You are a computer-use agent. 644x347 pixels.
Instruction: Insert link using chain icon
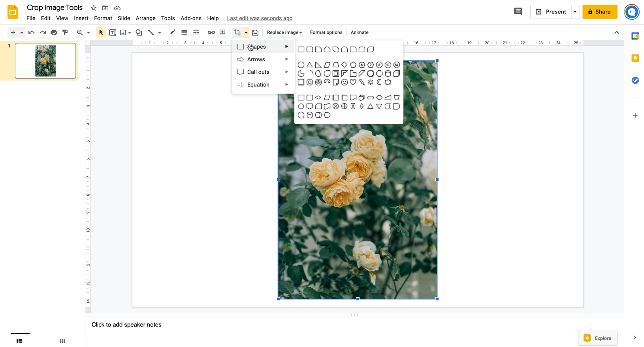211,32
